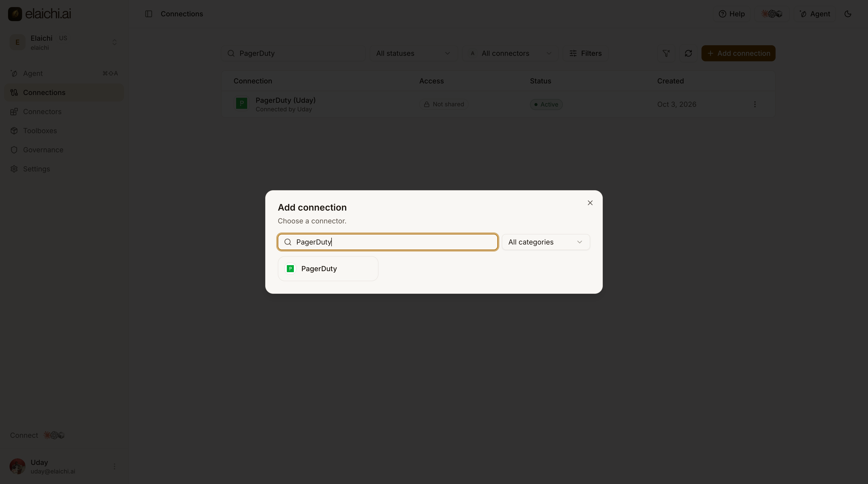The image size is (868, 484).
Task: Click the Settings gear icon in sidebar
Action: 14,169
